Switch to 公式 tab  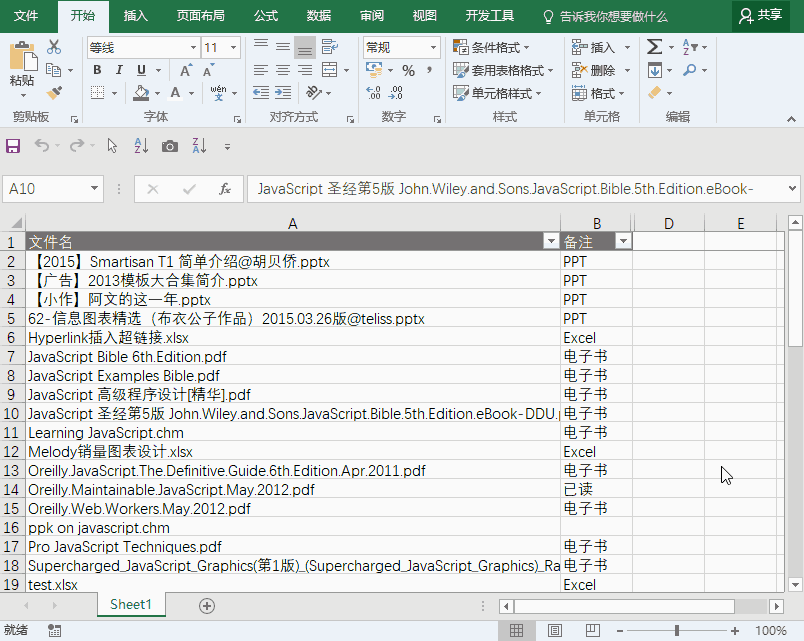point(266,16)
